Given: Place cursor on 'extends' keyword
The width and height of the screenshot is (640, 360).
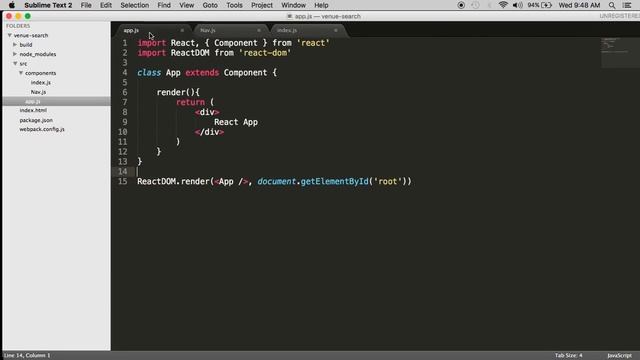Looking at the screenshot, I should (x=202, y=73).
